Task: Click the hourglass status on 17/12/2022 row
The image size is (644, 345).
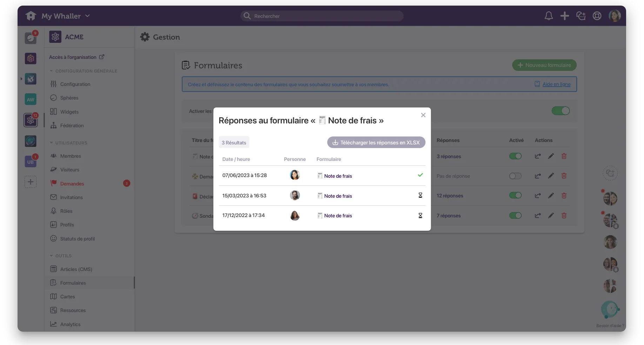Action: [420, 216]
